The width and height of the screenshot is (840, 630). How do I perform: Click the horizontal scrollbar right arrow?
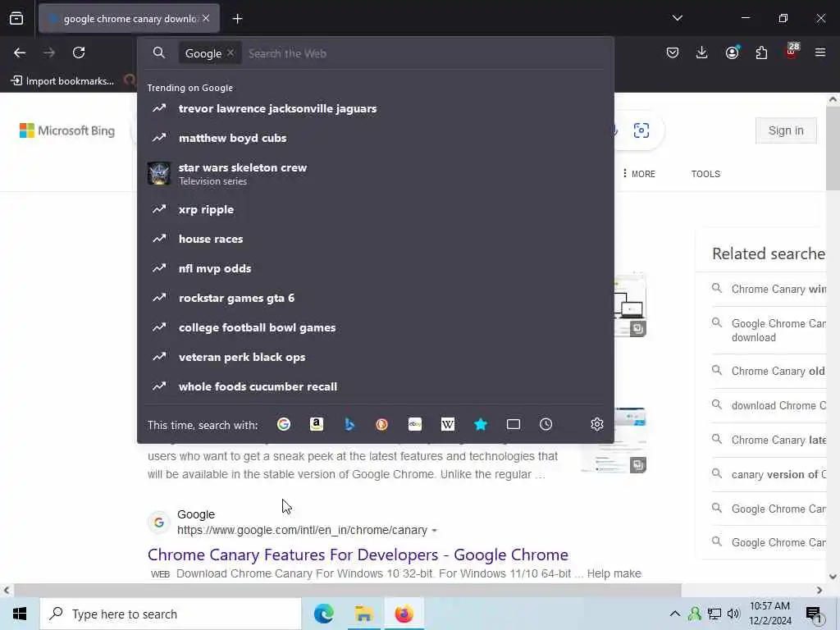click(x=819, y=590)
